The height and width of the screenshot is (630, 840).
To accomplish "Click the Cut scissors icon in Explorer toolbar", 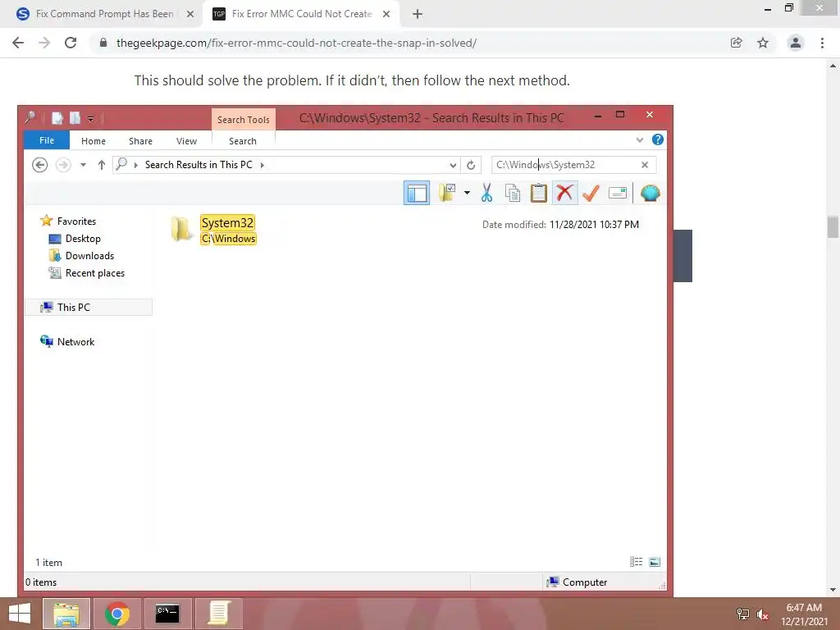I will pyautogui.click(x=486, y=193).
